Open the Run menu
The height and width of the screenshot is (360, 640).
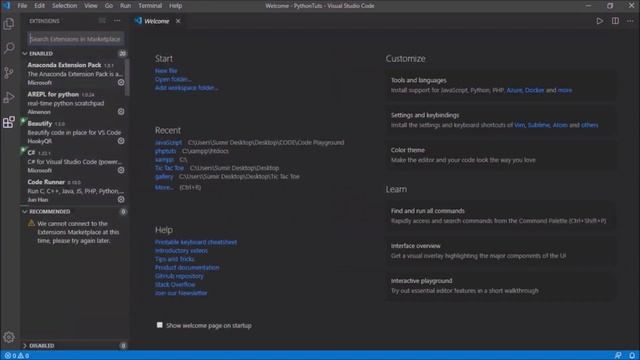(x=125, y=6)
